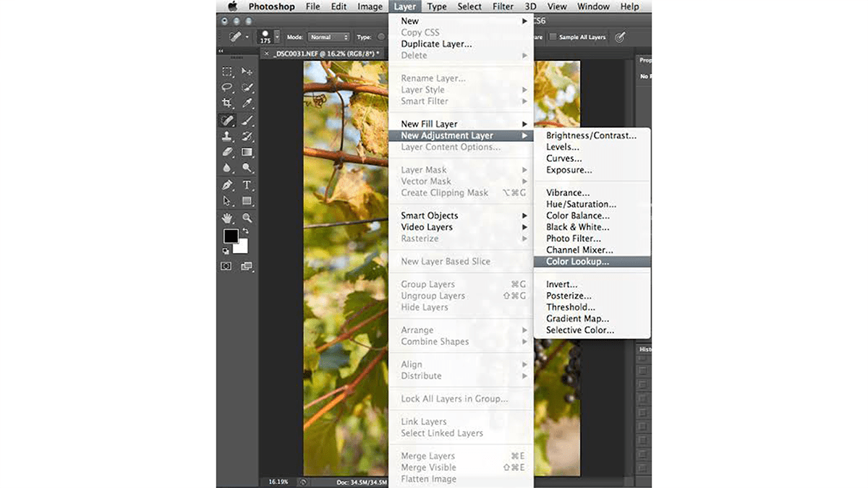Select the Rectangular Marquee tool
The width and height of the screenshot is (868, 488).
point(227,72)
